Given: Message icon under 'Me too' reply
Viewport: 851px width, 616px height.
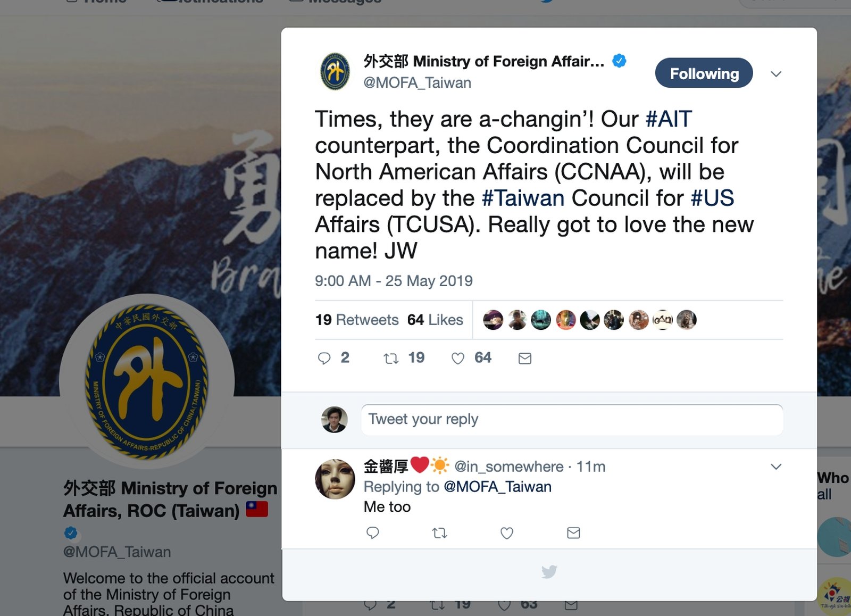Looking at the screenshot, I should coord(573,532).
